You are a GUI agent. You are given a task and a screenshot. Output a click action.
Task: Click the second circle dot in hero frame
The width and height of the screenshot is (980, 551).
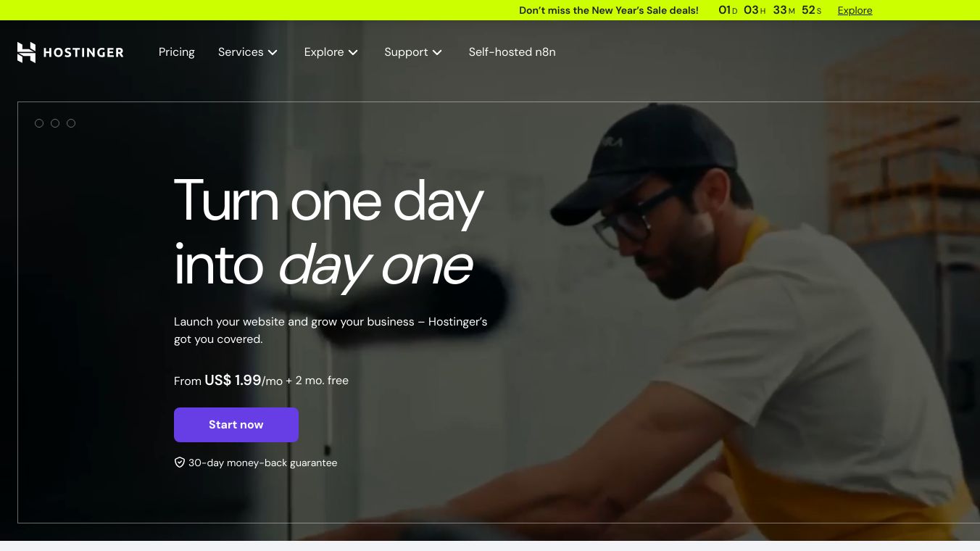(55, 123)
